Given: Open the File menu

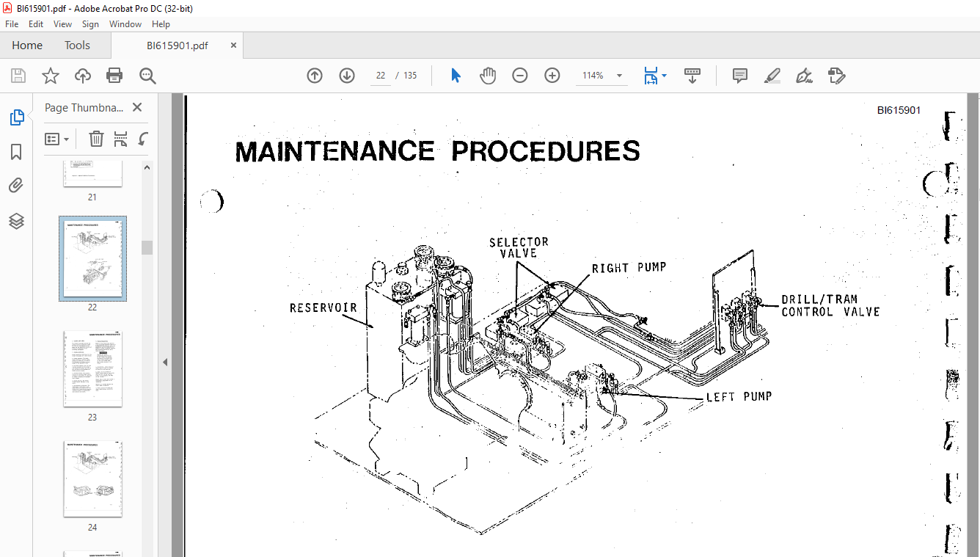Looking at the screenshot, I should (x=12, y=24).
